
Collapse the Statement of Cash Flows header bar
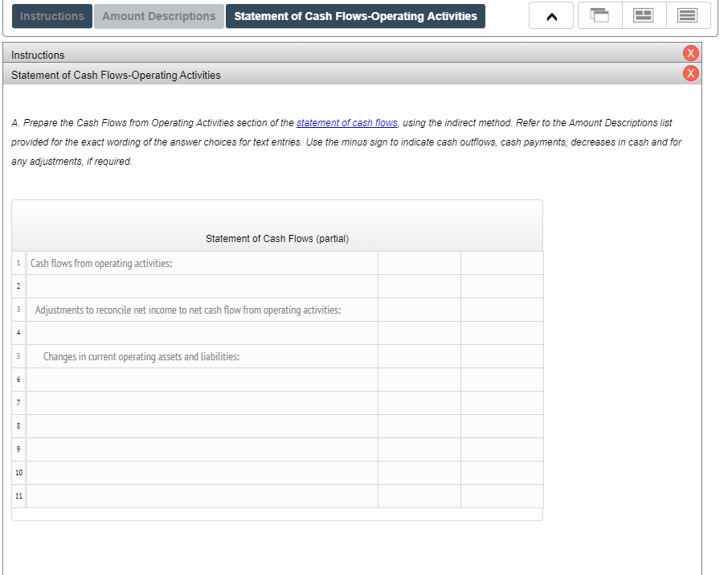[321, 74]
